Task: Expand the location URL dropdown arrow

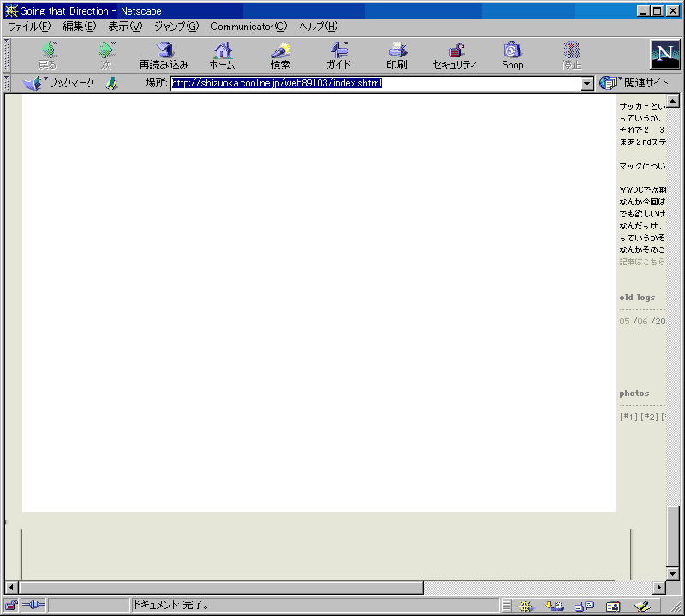Action: [x=587, y=83]
